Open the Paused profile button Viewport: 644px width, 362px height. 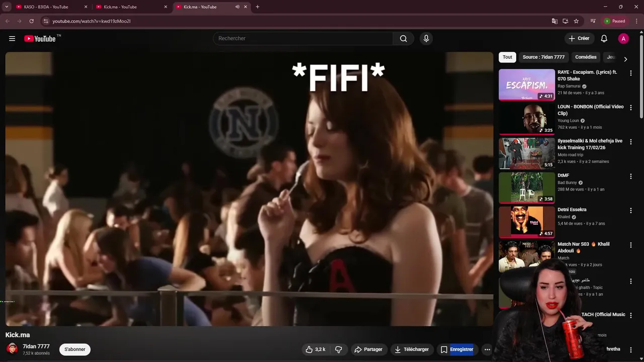click(615, 21)
